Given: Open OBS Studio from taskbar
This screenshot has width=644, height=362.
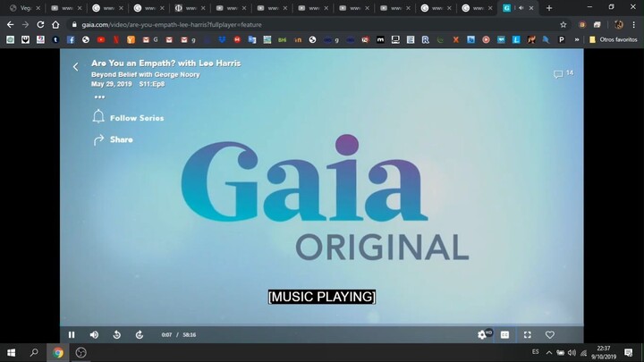Looking at the screenshot, I should [80, 352].
